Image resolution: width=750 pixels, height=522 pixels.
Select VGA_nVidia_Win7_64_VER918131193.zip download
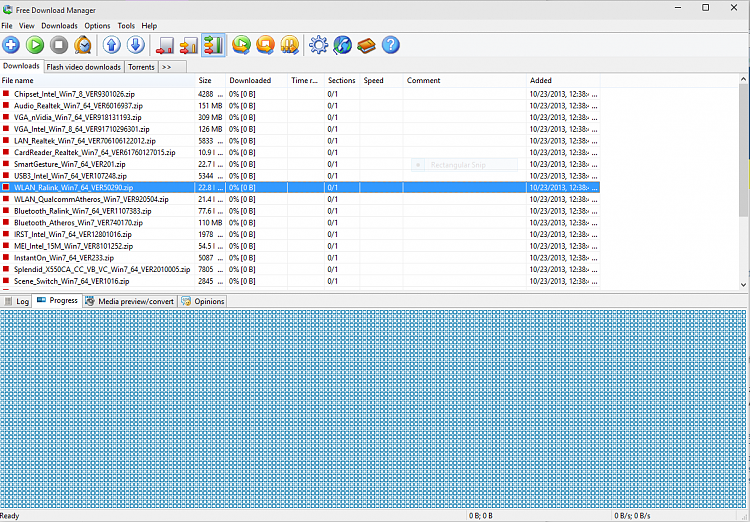pos(300,117)
